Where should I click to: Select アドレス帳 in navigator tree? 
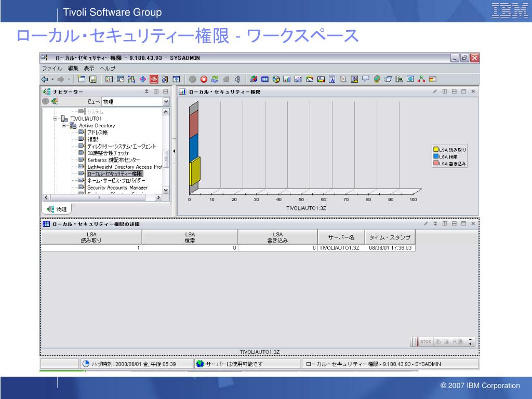point(97,132)
